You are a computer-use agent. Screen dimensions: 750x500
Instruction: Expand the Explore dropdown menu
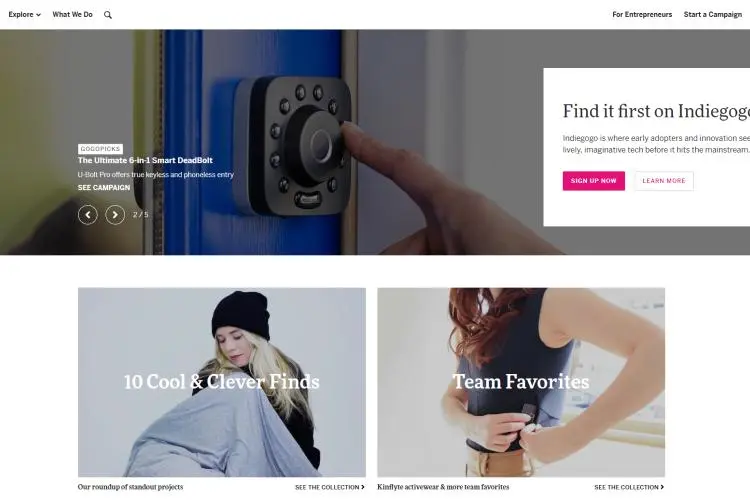(x=24, y=14)
